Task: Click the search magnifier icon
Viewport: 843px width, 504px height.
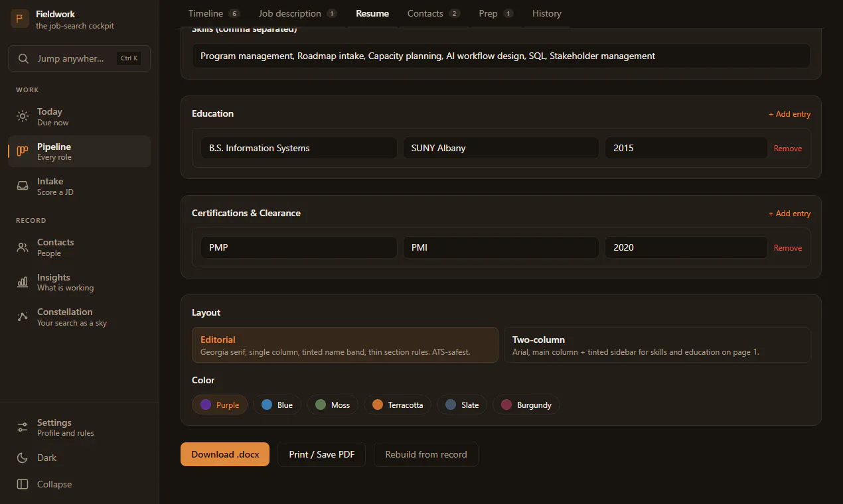Action: tap(23, 58)
